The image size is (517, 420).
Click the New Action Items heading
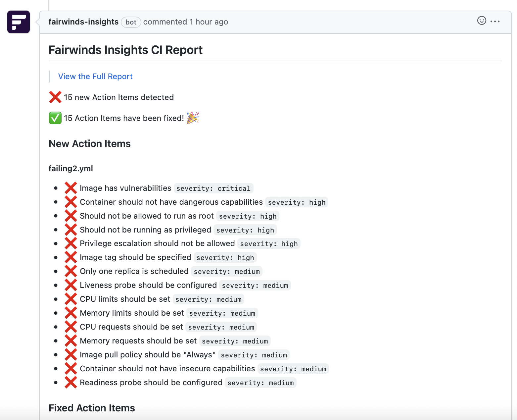(x=90, y=144)
